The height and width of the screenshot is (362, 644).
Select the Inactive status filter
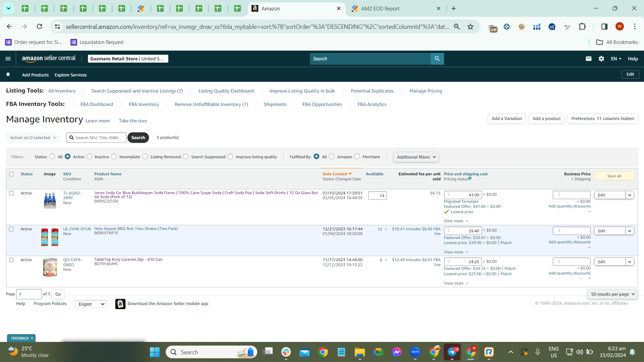(89, 157)
